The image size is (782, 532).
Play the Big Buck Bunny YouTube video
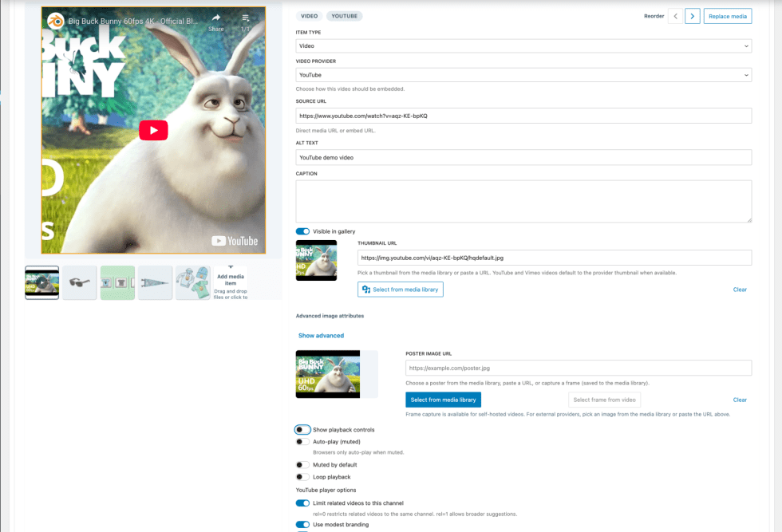tap(153, 130)
